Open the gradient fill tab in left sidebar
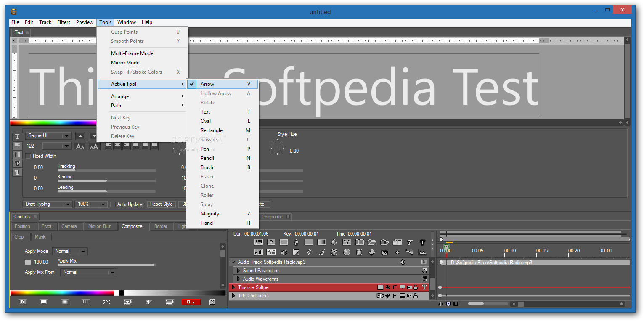Image resolution: width=644 pixels, height=321 pixels. pyautogui.click(x=17, y=154)
